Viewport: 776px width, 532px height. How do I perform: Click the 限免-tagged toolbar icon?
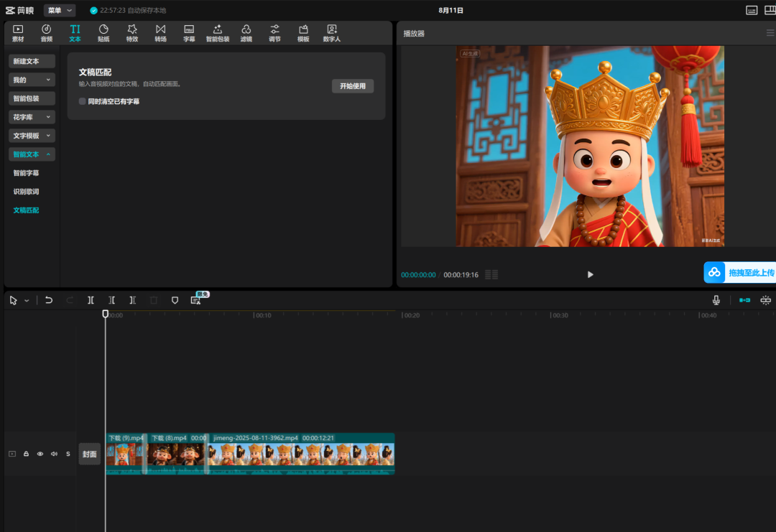pos(196,300)
